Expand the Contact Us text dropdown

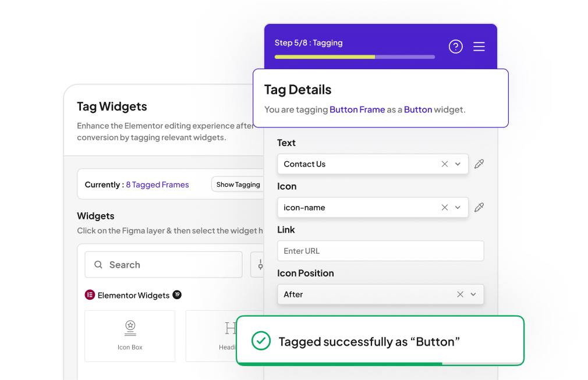pyautogui.click(x=458, y=164)
